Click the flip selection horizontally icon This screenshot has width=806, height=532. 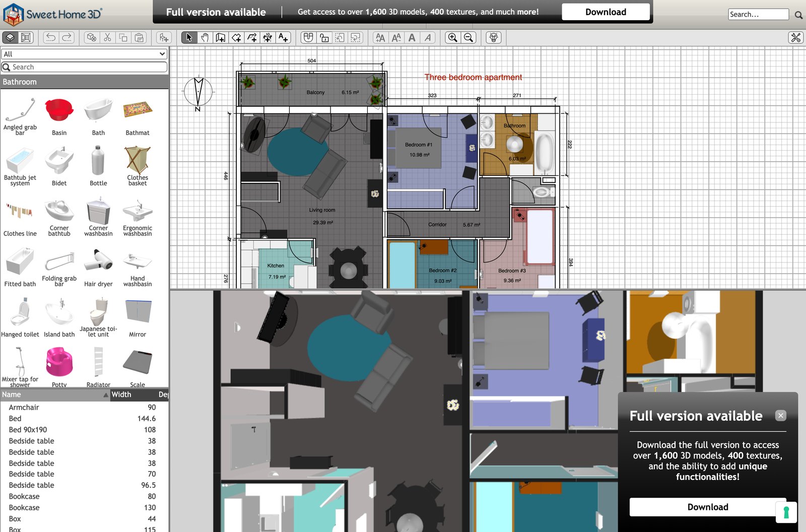[340, 37]
